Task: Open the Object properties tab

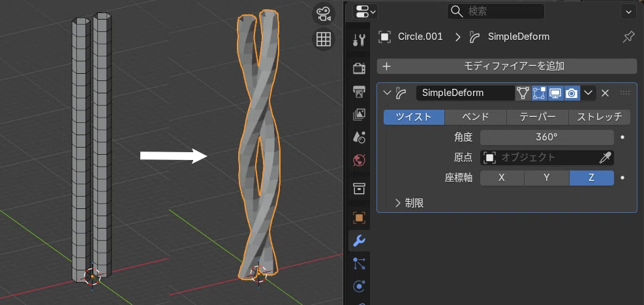Action: coord(359,218)
